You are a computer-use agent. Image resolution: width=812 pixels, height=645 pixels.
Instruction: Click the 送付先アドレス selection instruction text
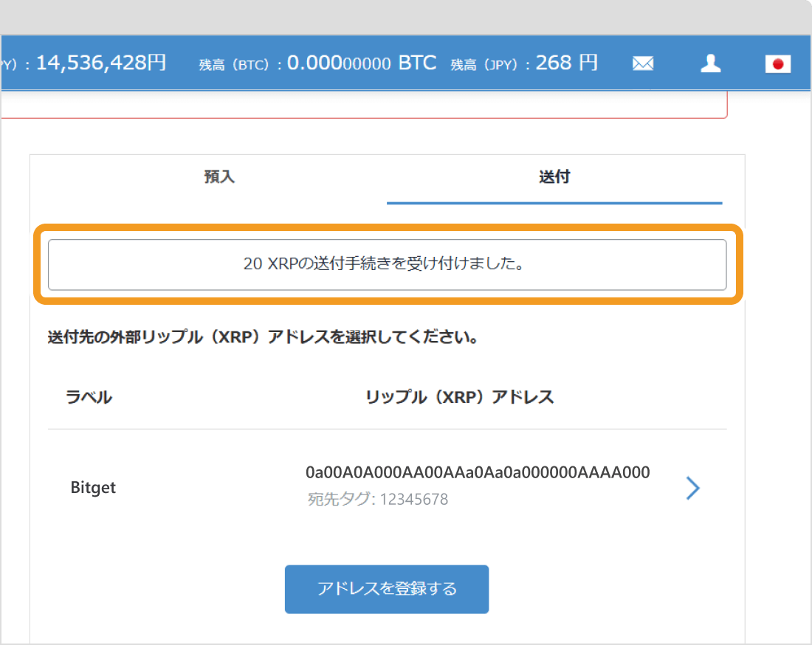tap(262, 337)
